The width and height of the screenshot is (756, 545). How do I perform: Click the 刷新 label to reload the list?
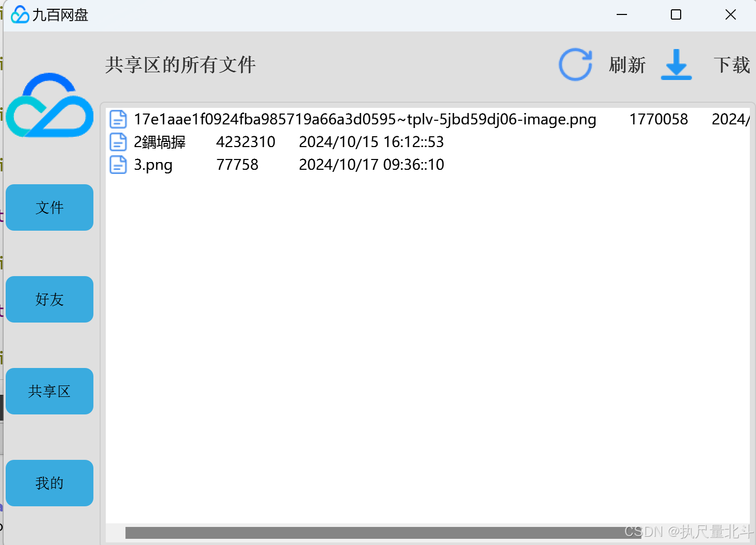pos(627,65)
